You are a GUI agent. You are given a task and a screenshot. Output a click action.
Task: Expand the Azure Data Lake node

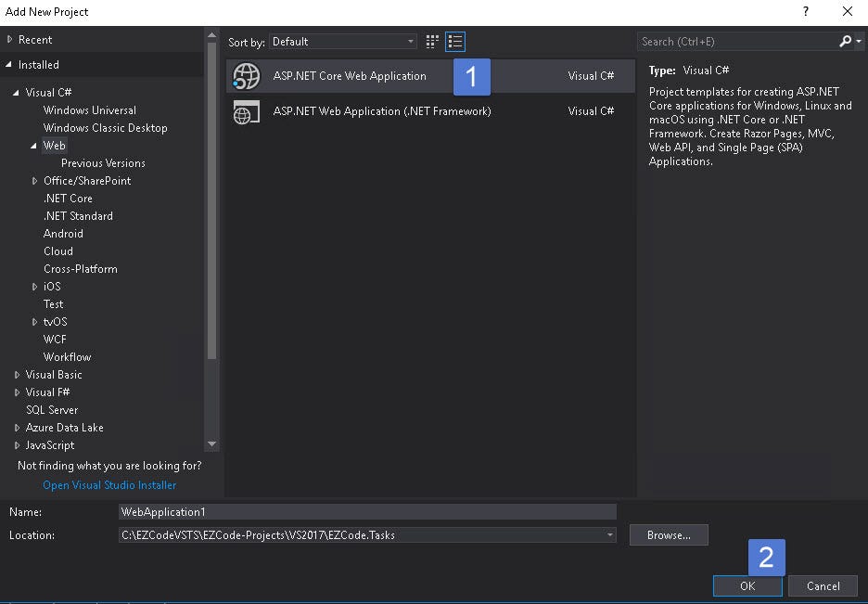(x=17, y=428)
